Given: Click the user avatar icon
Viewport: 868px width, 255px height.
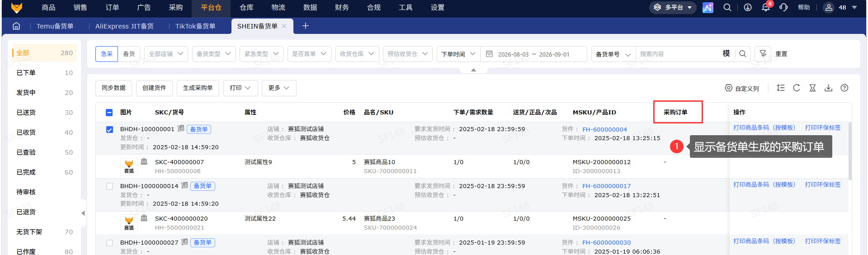Looking at the screenshot, I should pos(829,8).
